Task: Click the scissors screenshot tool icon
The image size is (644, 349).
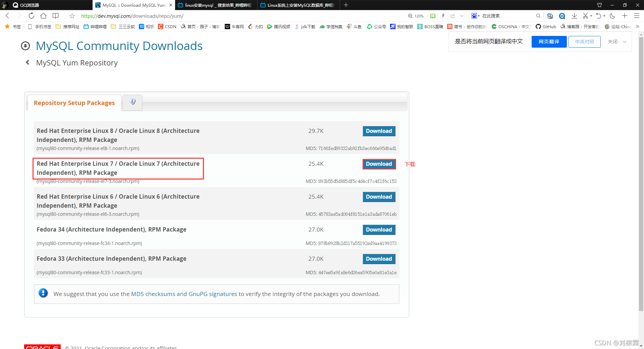Action: [x=585, y=16]
